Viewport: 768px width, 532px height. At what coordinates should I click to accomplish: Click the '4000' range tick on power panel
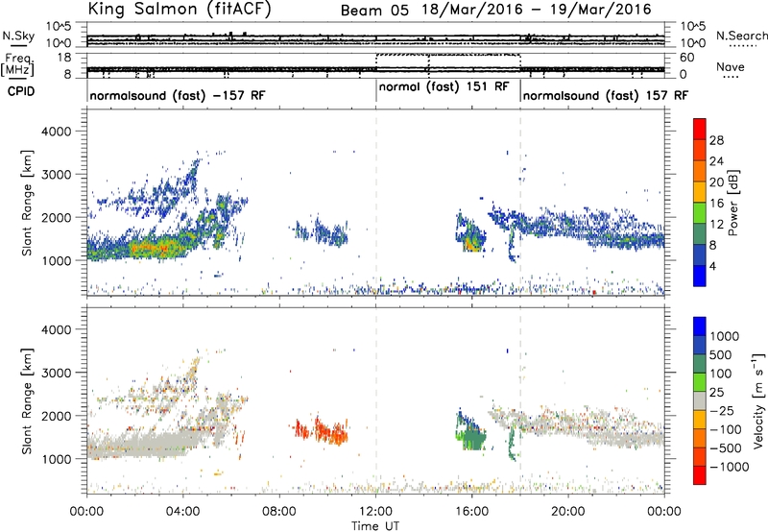point(56,132)
